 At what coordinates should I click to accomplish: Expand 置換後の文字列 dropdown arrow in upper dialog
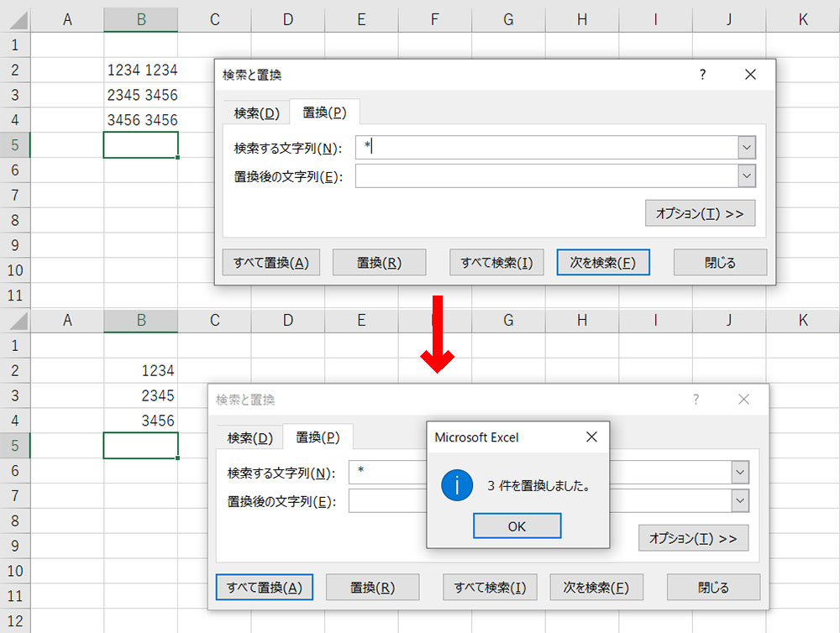click(x=747, y=176)
